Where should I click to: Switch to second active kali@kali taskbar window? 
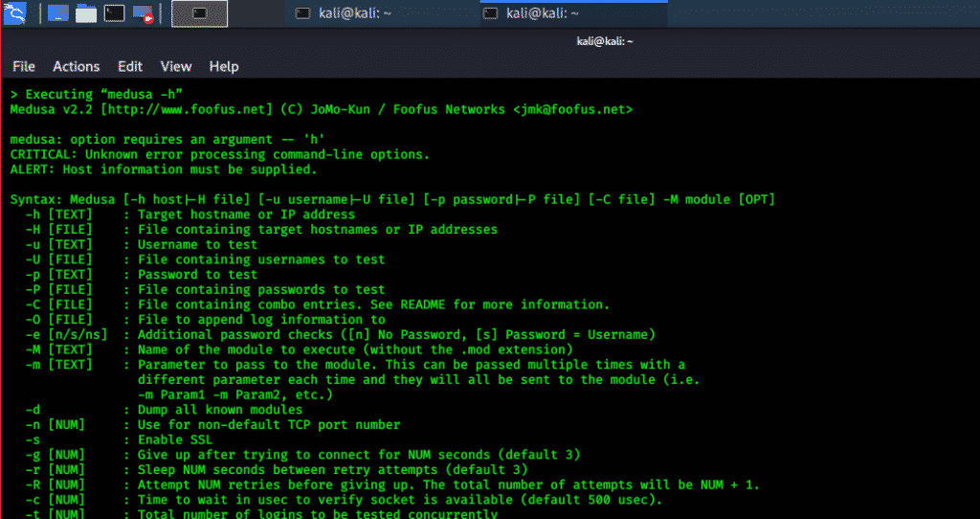573,13
